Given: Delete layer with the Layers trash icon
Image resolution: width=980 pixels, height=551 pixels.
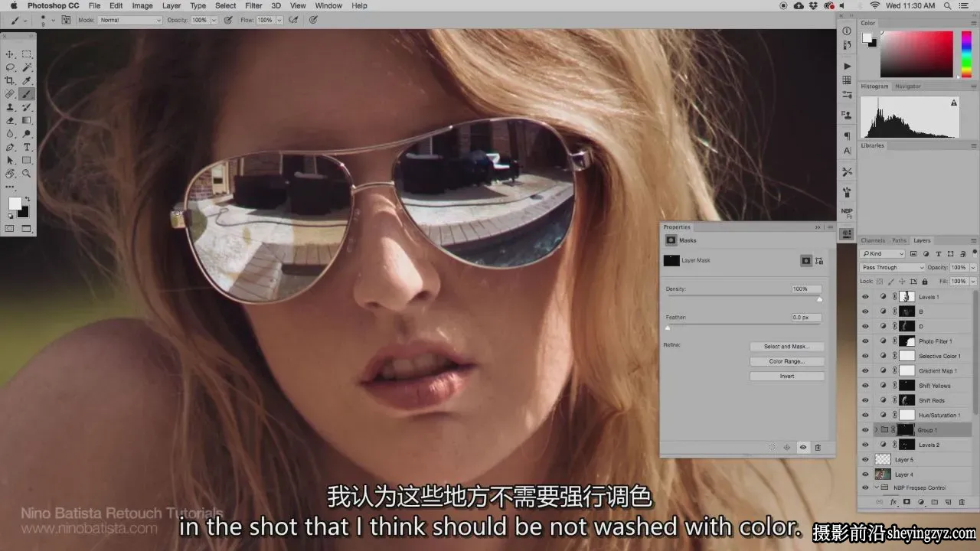Looking at the screenshot, I should pyautogui.click(x=962, y=502).
